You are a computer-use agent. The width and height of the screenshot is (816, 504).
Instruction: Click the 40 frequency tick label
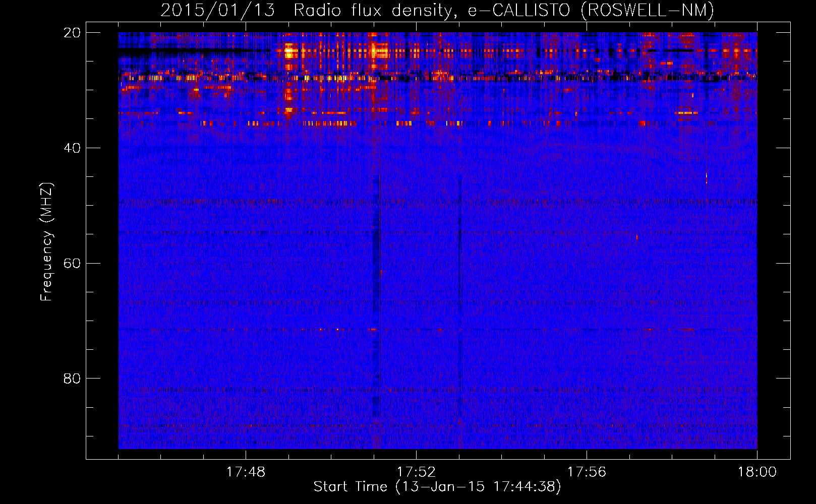[72, 148]
